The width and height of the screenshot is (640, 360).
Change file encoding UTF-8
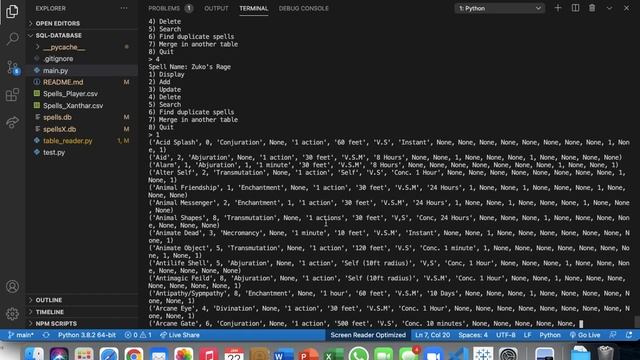(x=505, y=335)
